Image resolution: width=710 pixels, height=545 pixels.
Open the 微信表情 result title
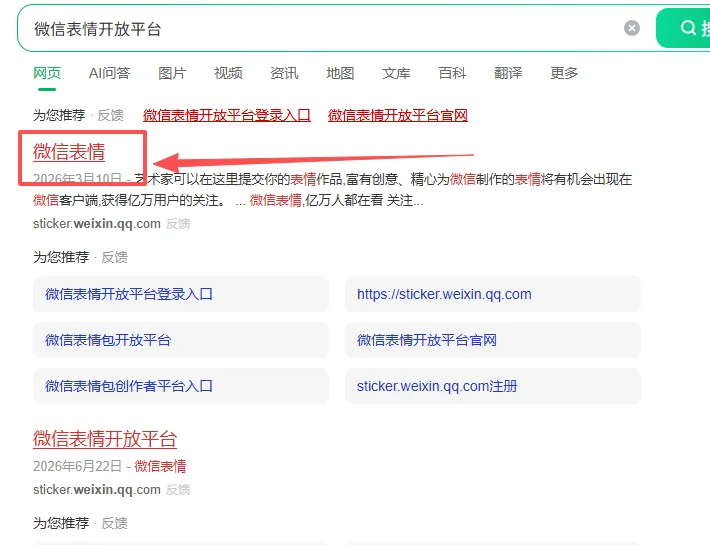[69, 152]
